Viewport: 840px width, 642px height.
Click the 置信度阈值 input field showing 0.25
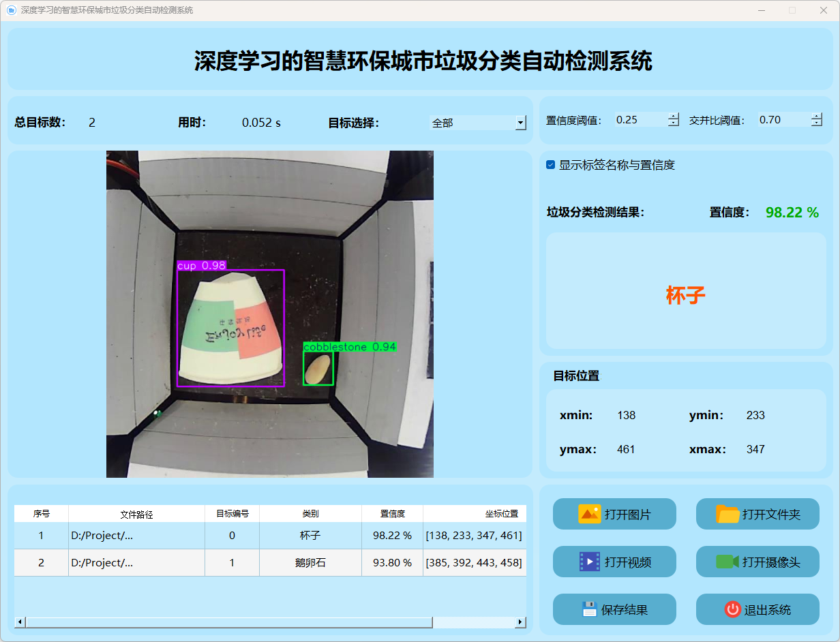pyautogui.click(x=641, y=119)
